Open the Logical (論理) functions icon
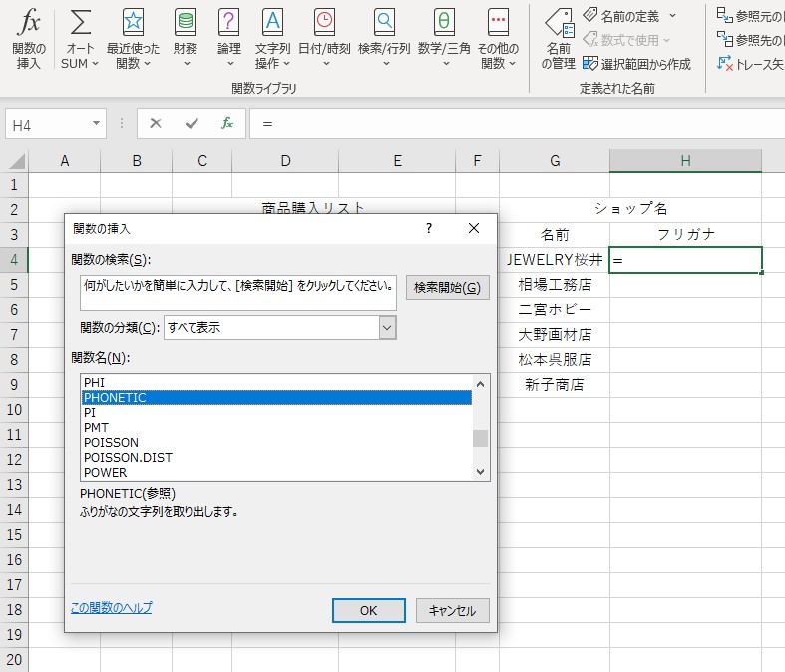This screenshot has height=672, width=785. tap(228, 23)
